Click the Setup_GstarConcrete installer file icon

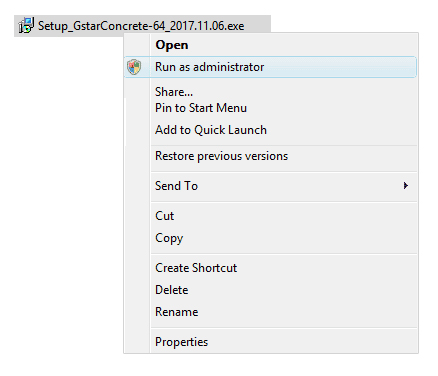click(26, 26)
